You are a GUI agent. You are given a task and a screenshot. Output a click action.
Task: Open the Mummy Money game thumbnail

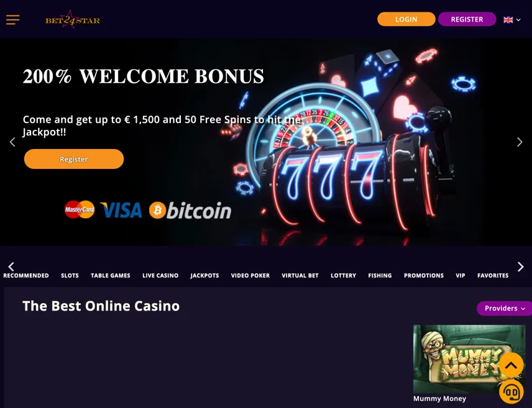click(469, 360)
